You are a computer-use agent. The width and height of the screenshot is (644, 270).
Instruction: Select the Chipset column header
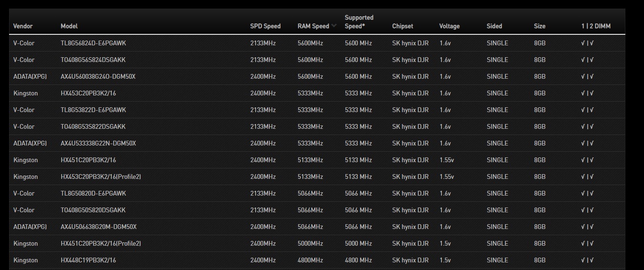pos(402,26)
